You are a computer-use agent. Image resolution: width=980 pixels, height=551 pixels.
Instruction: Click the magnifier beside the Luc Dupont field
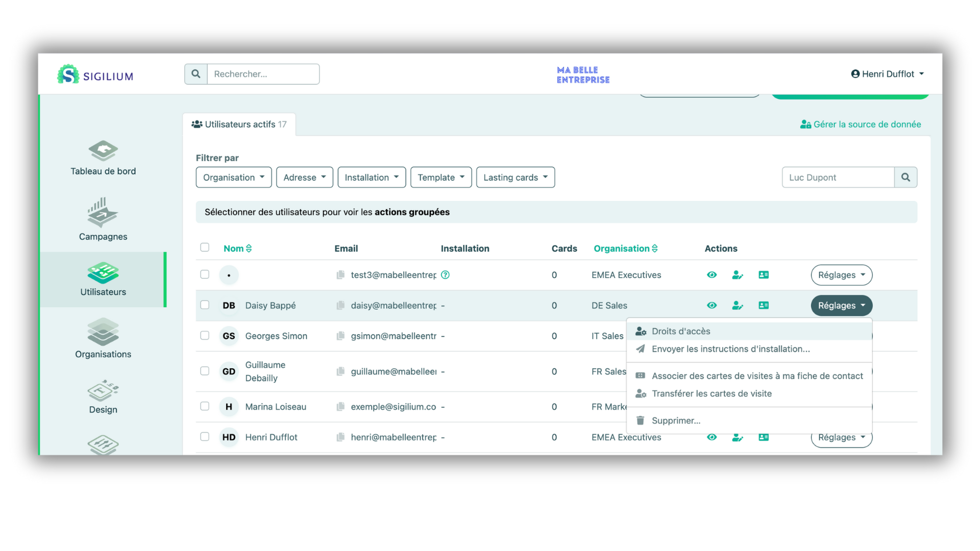(905, 178)
